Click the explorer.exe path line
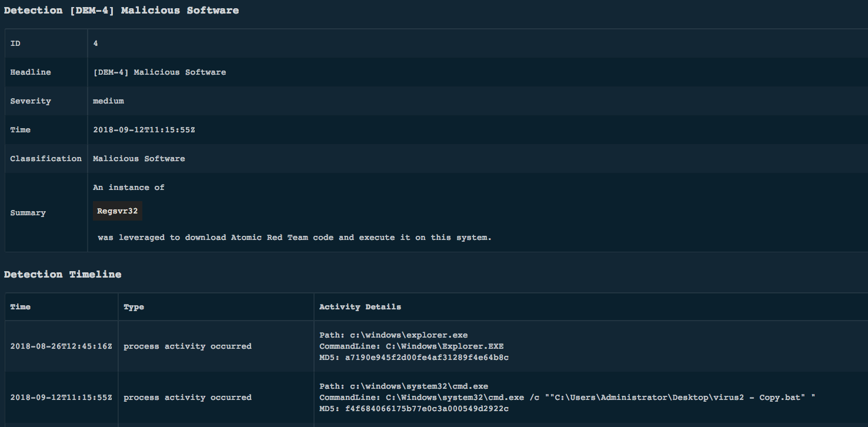Image resolution: width=868 pixels, height=427 pixels. 393,335
